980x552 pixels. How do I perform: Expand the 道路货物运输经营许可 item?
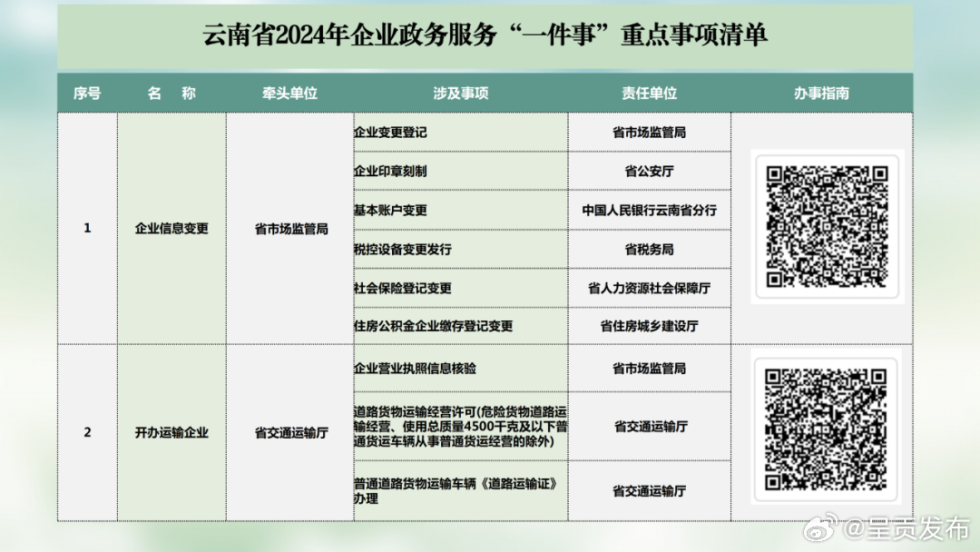point(458,425)
